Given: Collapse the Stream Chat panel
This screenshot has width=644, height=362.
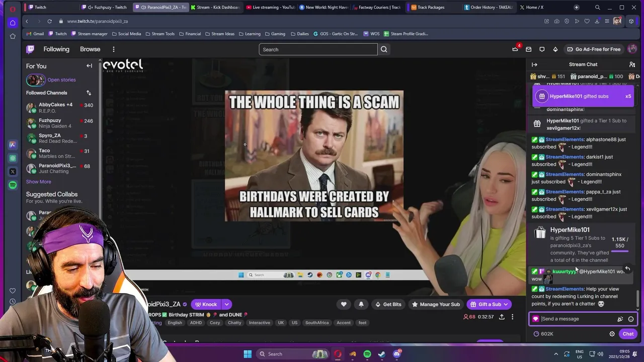Looking at the screenshot, I should 534,64.
